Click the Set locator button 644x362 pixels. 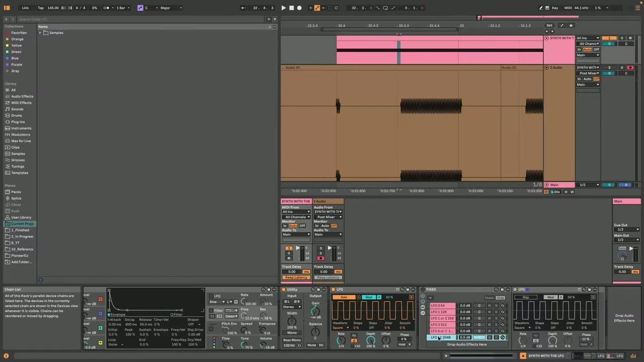[x=549, y=25]
